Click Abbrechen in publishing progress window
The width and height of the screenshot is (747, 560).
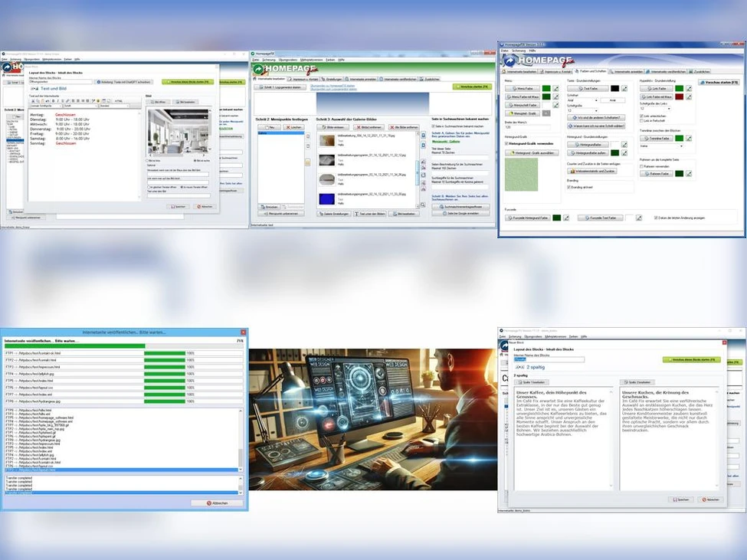(218, 503)
